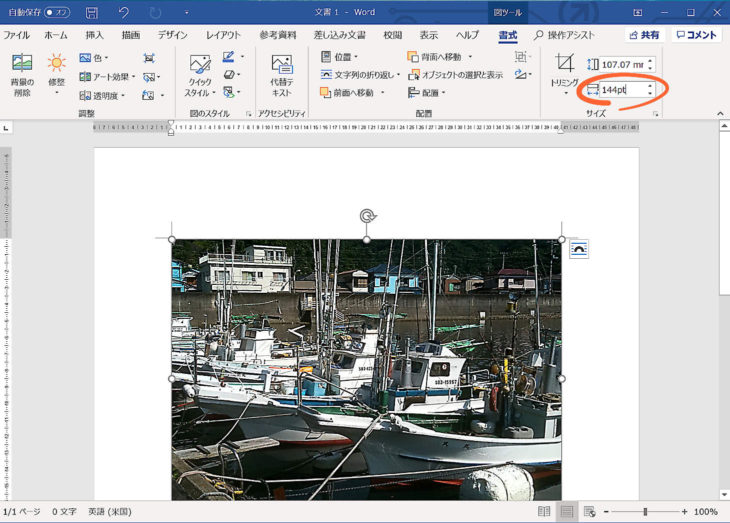The height and width of the screenshot is (523, 730).
Task: Switch to the Layout (レイアウト) tab
Action: (223, 35)
